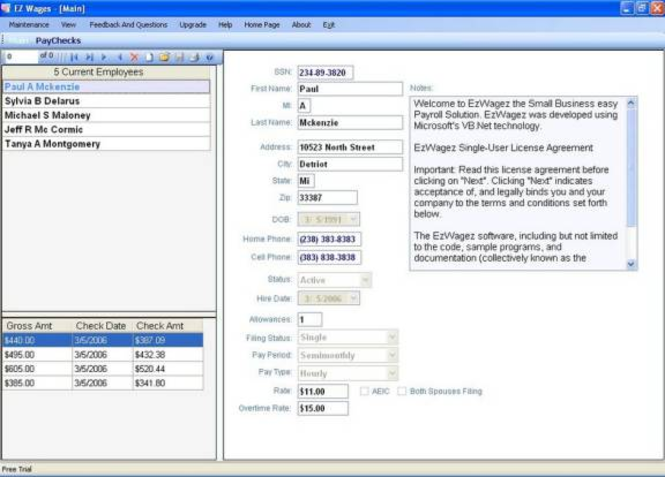Click the new blank record icon
The height and width of the screenshot is (477, 665).
149,57
